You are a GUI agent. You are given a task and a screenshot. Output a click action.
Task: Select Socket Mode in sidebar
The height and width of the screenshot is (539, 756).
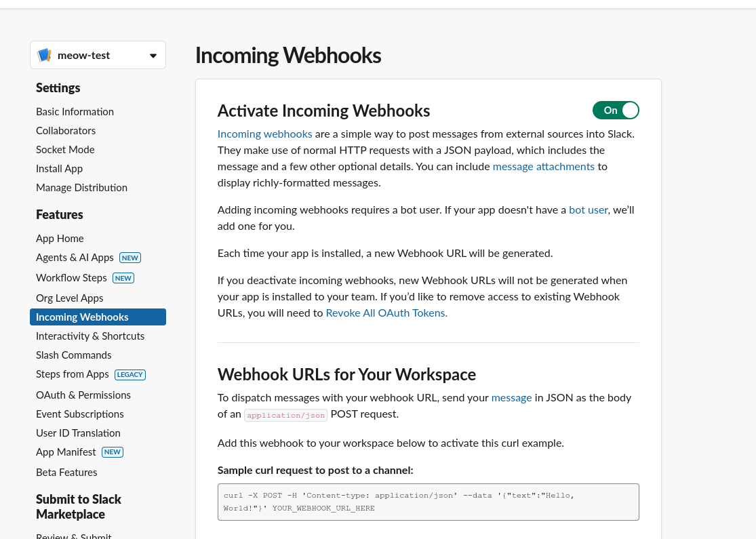65,150
